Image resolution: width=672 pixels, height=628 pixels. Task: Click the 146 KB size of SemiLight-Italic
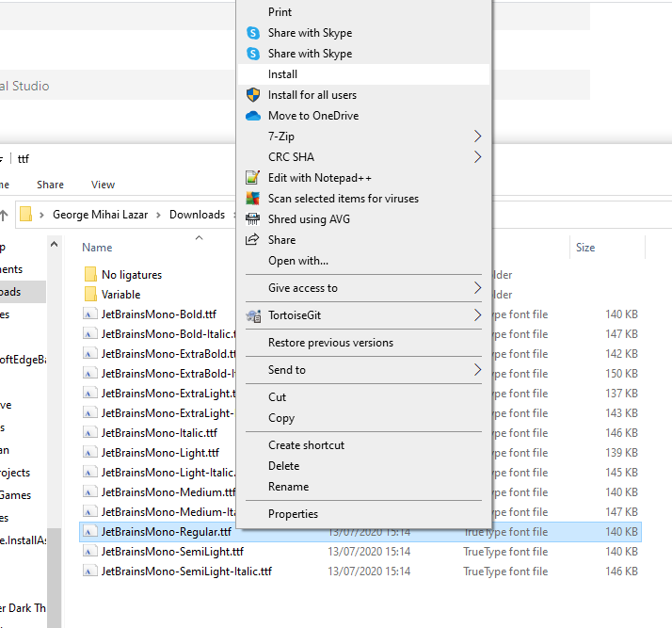click(621, 572)
